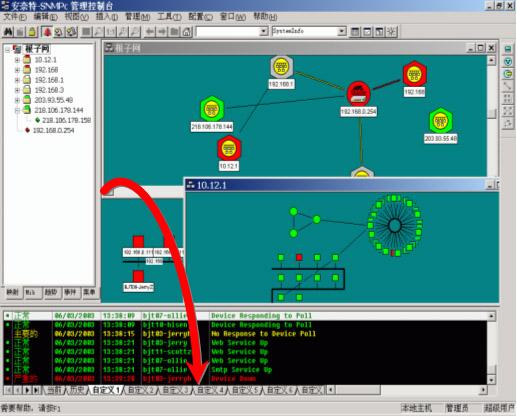The image size is (517, 416).
Task: Click the event log scrollbar down arrow
Action: [x=491, y=380]
